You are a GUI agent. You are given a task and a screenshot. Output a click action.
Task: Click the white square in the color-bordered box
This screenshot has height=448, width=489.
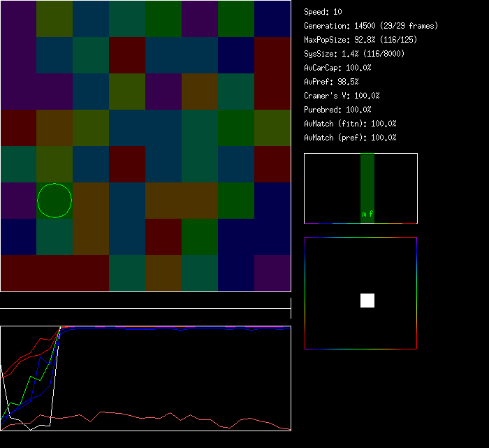pyautogui.click(x=367, y=301)
